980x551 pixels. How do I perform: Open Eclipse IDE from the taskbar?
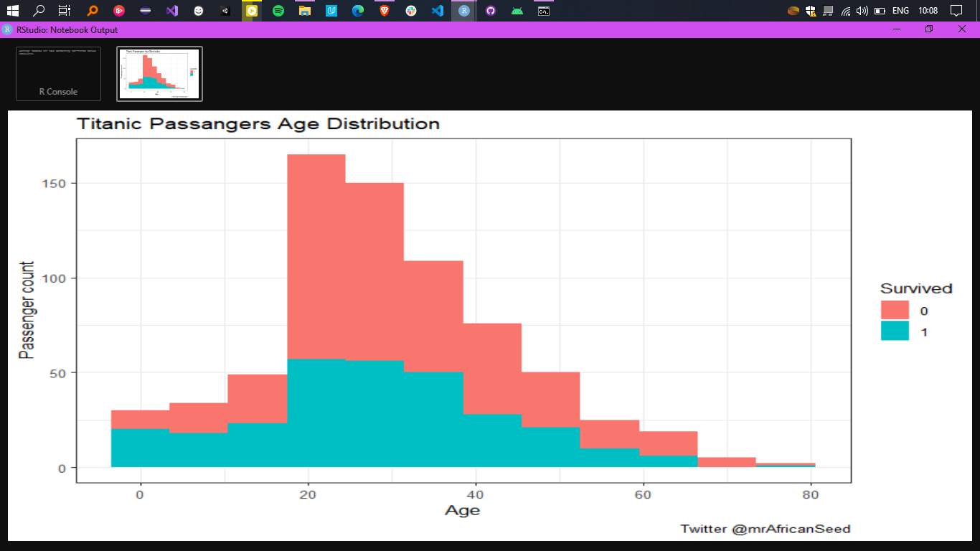(143, 11)
